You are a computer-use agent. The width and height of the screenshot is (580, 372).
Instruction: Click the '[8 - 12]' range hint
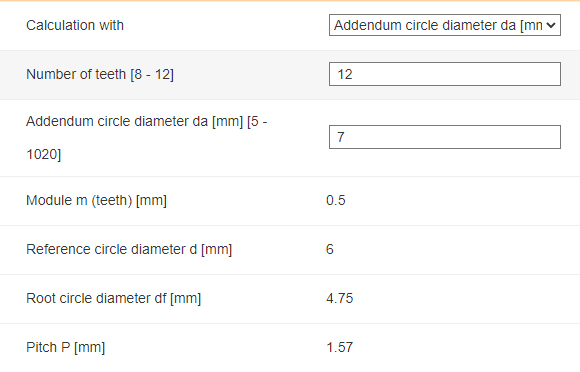click(x=152, y=74)
